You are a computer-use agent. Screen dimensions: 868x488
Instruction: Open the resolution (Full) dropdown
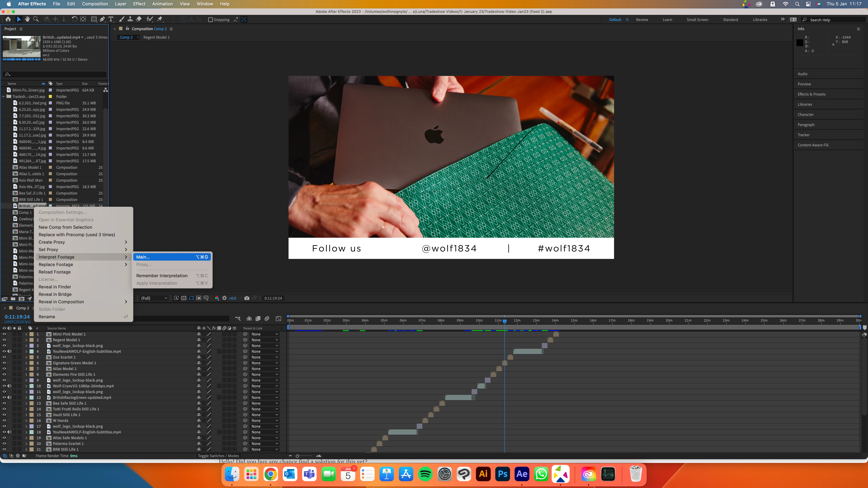(154, 298)
